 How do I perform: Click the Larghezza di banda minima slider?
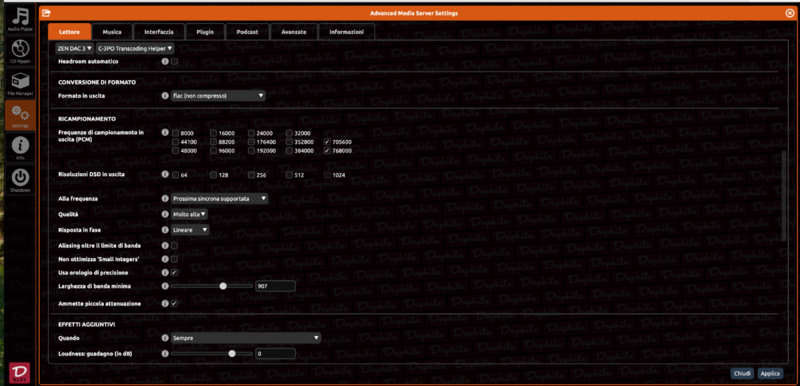[x=212, y=286]
